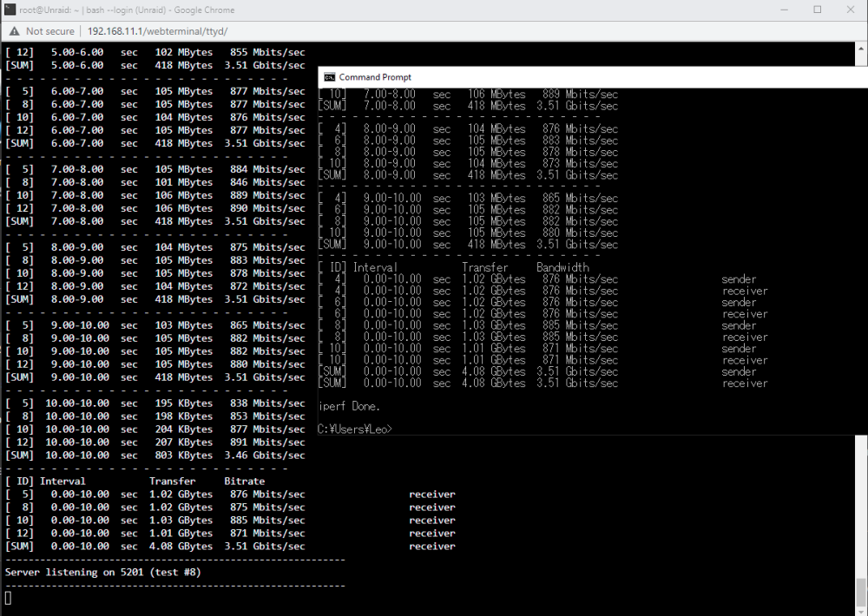This screenshot has height=616, width=868.
Task: Click the '838 Mbits/sec' value
Action: 267,403
